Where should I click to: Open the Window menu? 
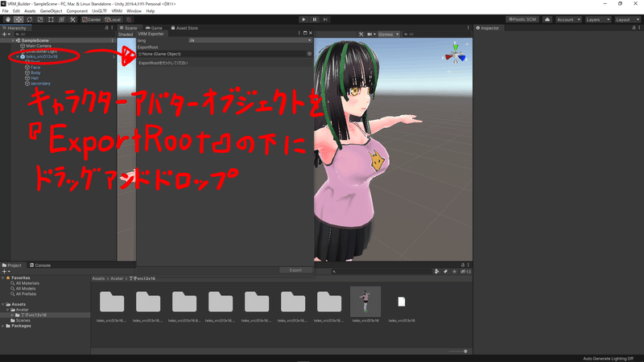134,11
